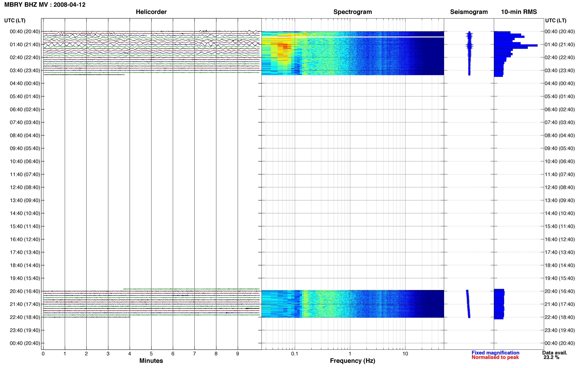Click the 14:40 (10:40) label on the left axis
588x368 pixels.
(x=25, y=213)
